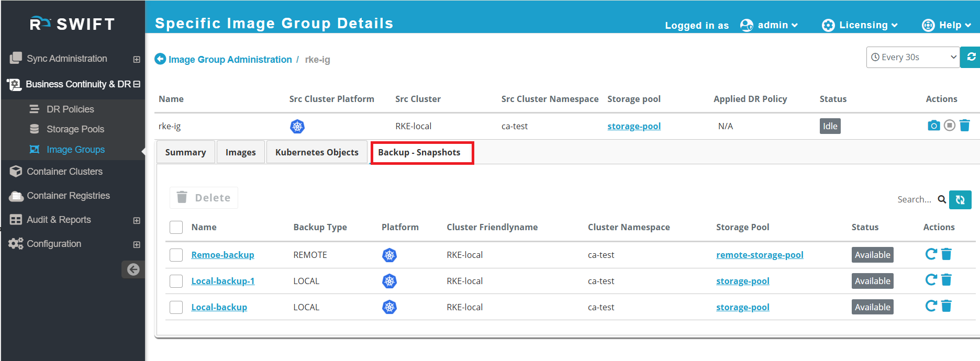Open the remote-storage-pool link

760,255
